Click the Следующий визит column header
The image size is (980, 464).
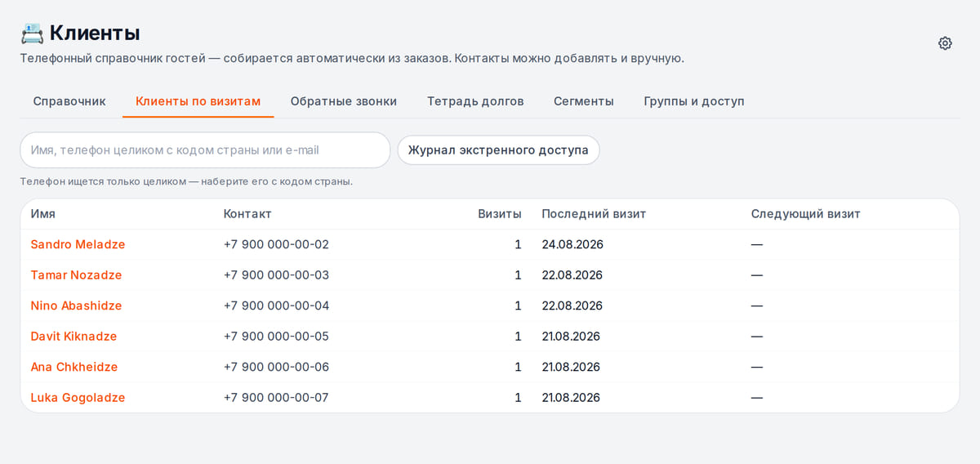806,214
